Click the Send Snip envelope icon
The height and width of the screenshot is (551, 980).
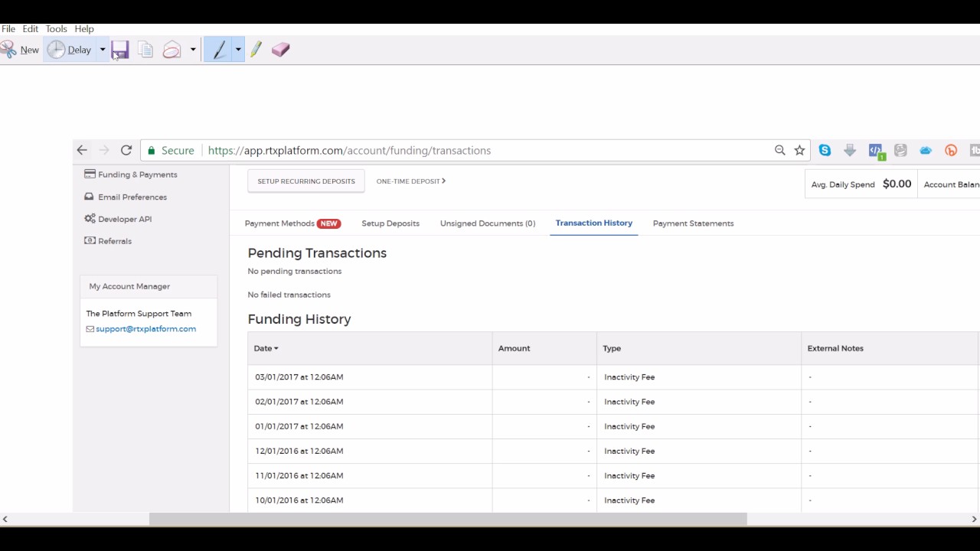(171, 50)
